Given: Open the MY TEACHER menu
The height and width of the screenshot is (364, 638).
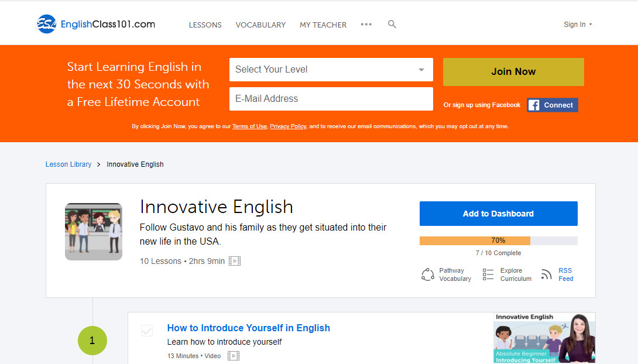Looking at the screenshot, I should pyautogui.click(x=323, y=25).
